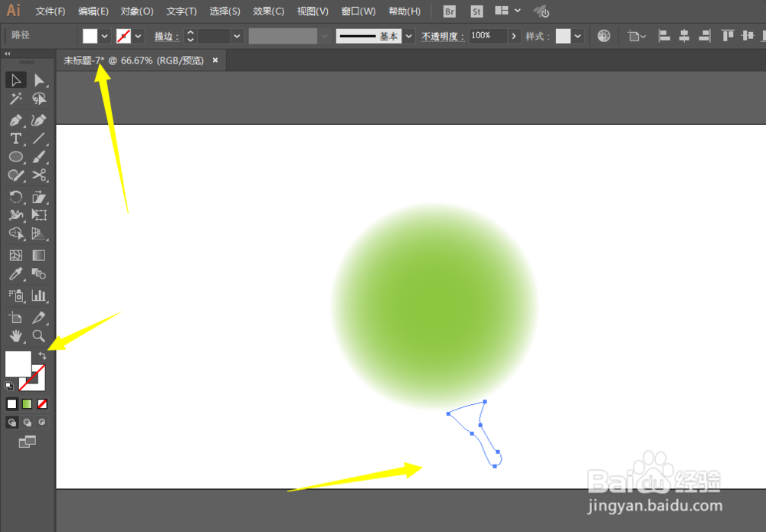Select the Slice tool

point(39,318)
